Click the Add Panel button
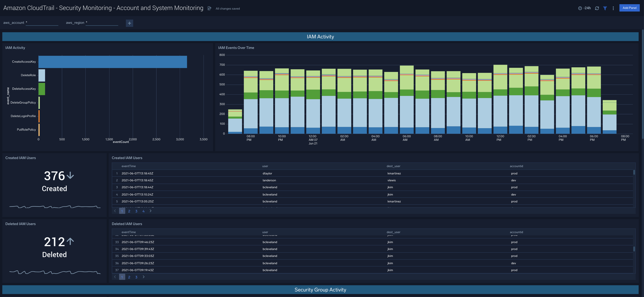Screen dimensions: 644x297 point(629,8)
